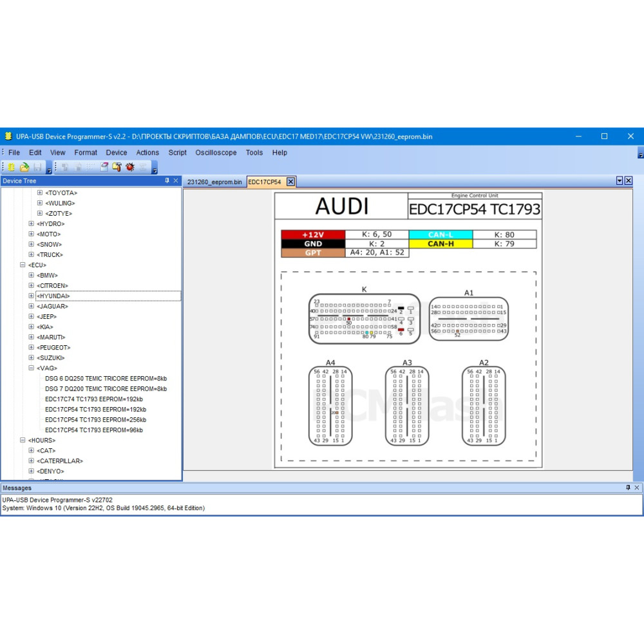Select DSG 7 DQ200 TEMIC TRICORE EEPROM=8kb

(x=106, y=388)
